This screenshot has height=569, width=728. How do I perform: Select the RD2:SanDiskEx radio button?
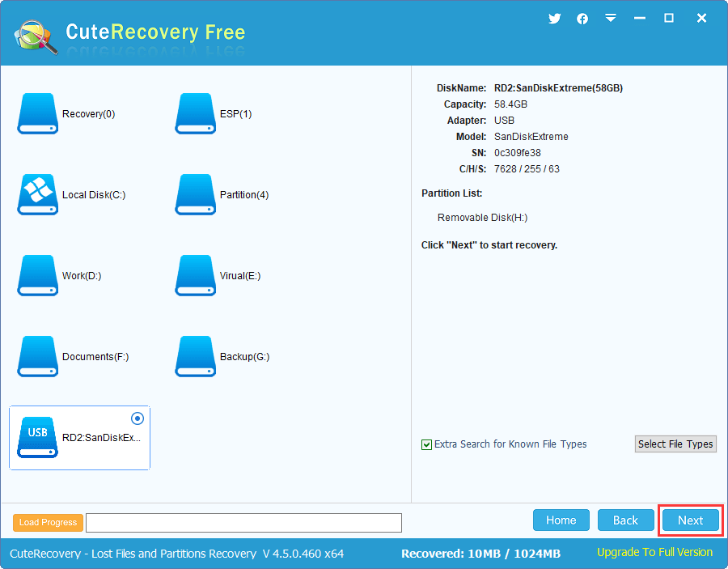[137, 418]
